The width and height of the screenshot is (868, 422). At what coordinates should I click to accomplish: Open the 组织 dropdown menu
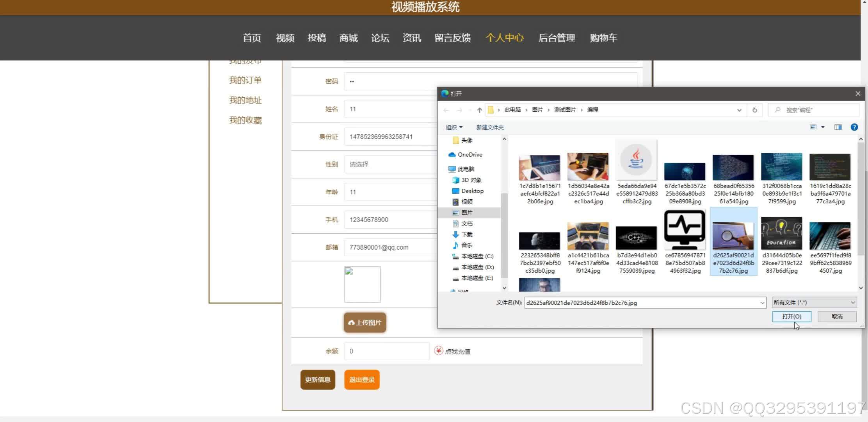(454, 127)
